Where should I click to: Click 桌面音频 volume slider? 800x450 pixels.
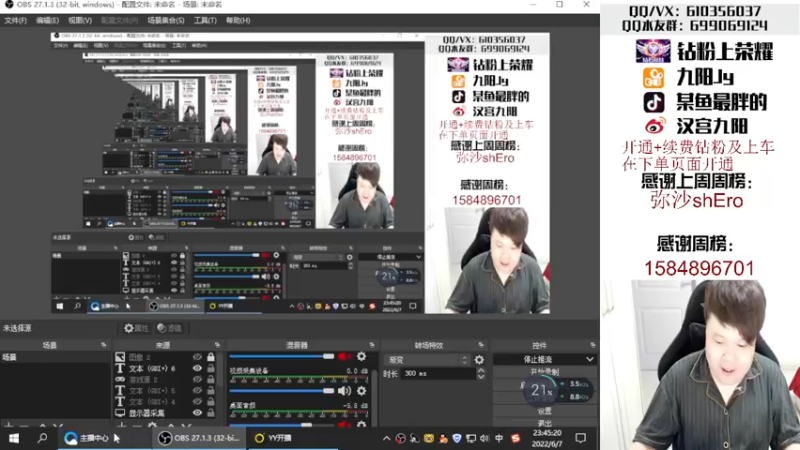coord(282,424)
